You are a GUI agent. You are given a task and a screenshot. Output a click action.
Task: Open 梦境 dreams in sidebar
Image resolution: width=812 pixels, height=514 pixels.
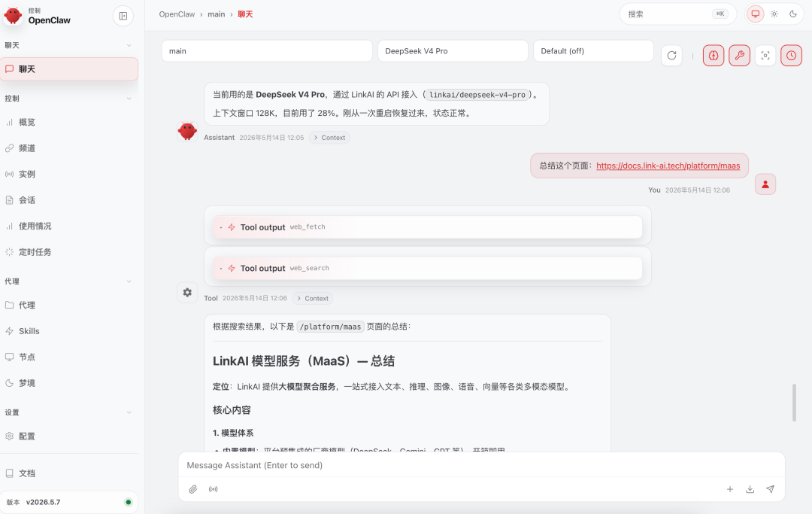(x=69, y=383)
